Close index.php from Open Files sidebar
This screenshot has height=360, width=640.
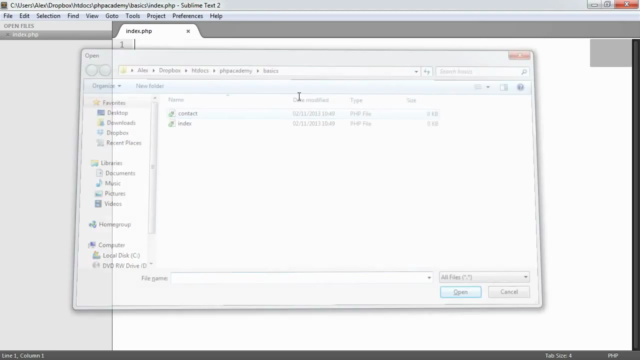(x=7, y=35)
